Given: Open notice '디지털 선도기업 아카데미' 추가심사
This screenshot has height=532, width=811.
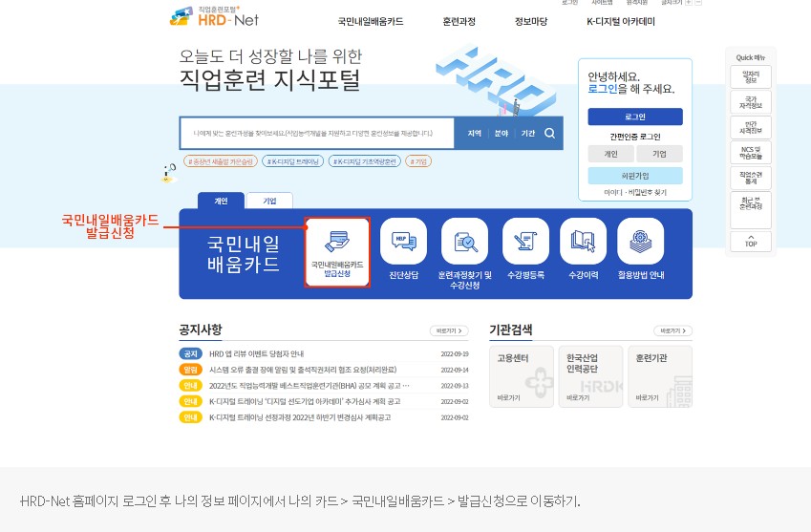Looking at the screenshot, I should 304,402.
